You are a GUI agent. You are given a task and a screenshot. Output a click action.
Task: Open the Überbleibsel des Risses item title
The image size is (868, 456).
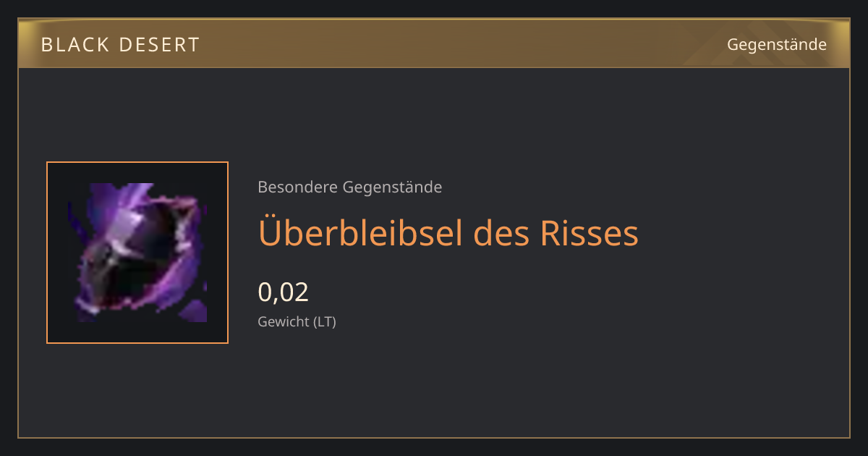coord(448,233)
